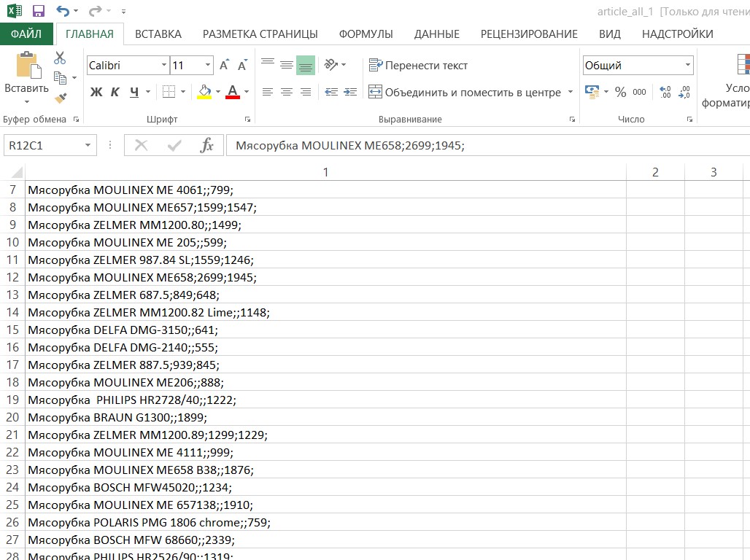Toggle bottom vertical alignment (highlighted)
This screenshot has width=750, height=560.
click(x=306, y=65)
